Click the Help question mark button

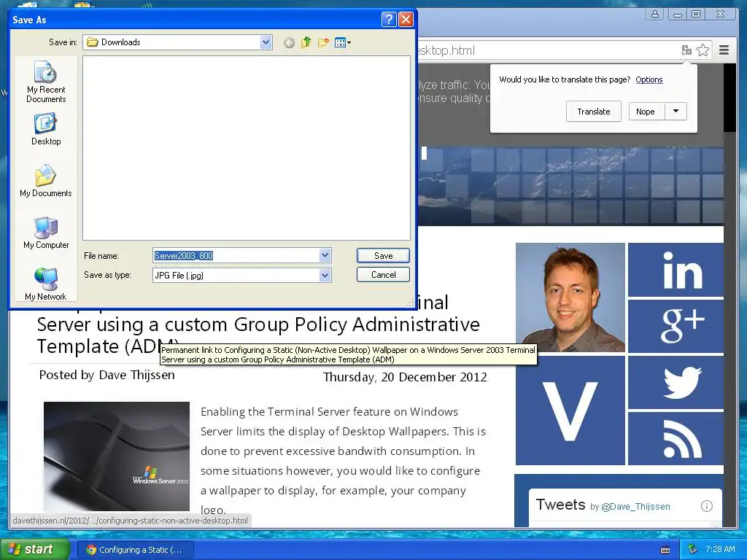click(389, 20)
